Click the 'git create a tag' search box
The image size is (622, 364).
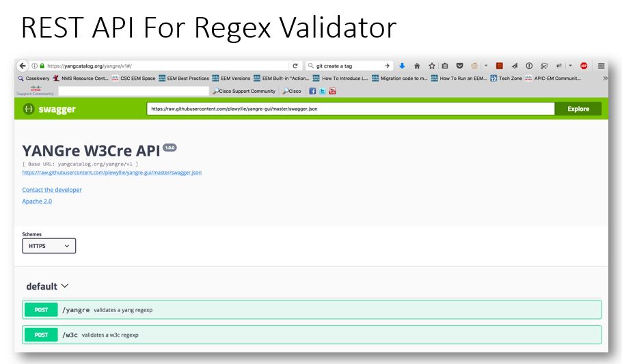point(349,66)
